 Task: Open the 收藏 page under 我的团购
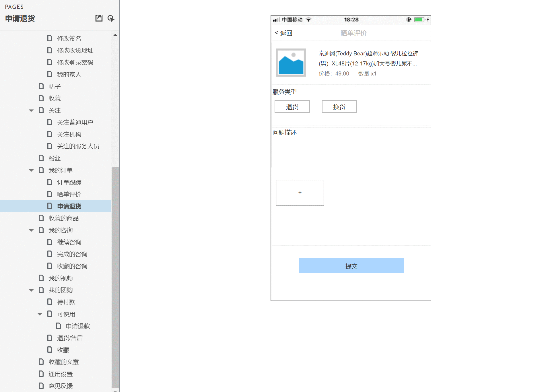63,350
